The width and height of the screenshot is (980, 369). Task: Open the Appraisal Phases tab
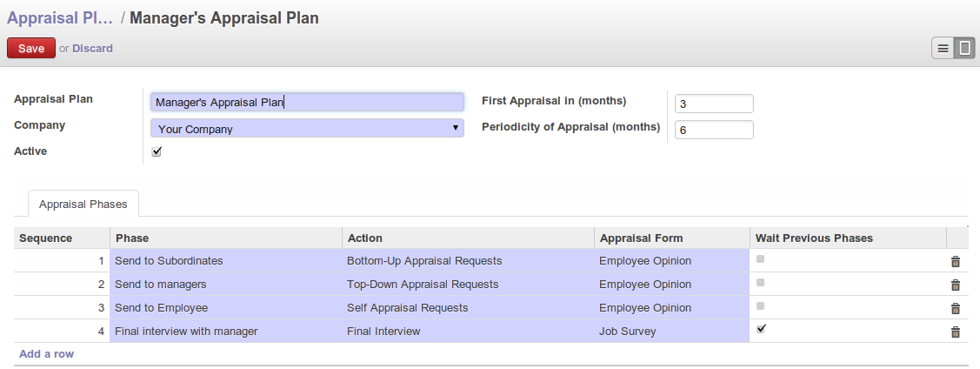point(83,204)
